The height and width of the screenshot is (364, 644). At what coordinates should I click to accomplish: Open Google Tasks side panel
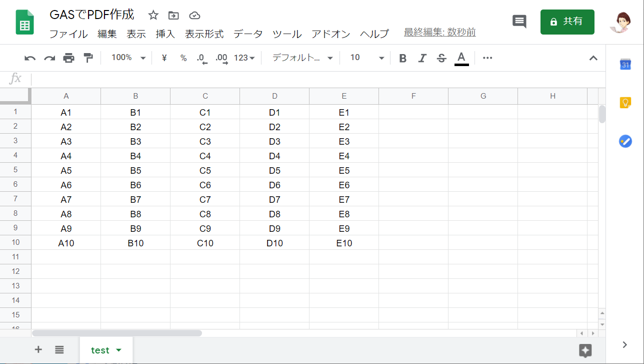pyautogui.click(x=625, y=141)
